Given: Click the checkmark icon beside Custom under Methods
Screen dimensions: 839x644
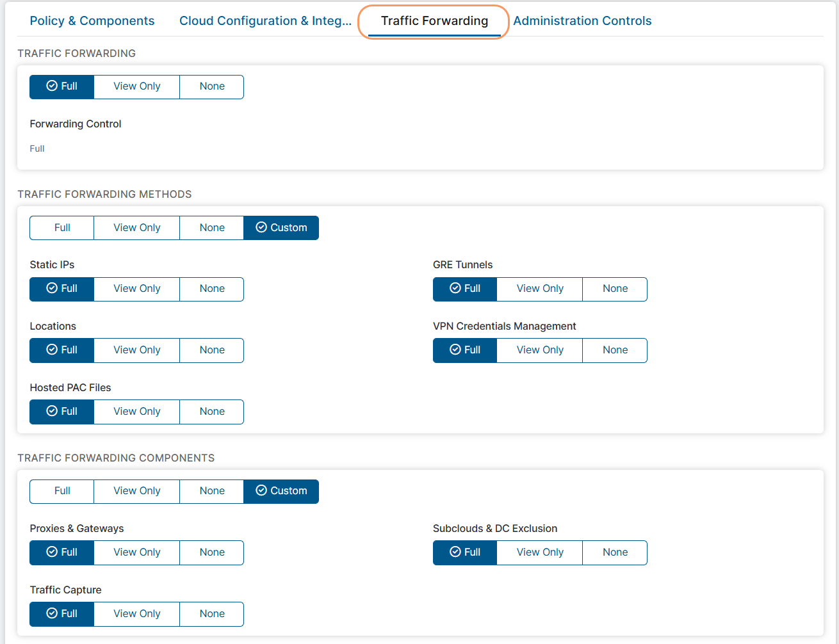Looking at the screenshot, I should coord(261,227).
